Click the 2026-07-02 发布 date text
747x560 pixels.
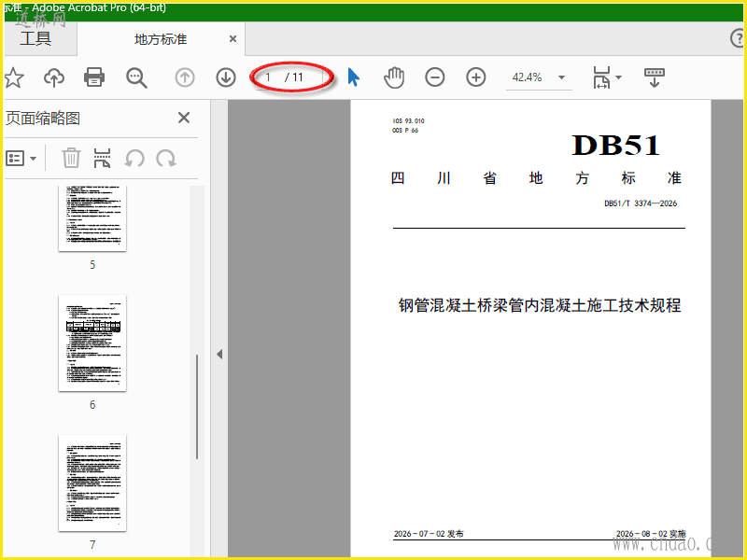(x=429, y=534)
